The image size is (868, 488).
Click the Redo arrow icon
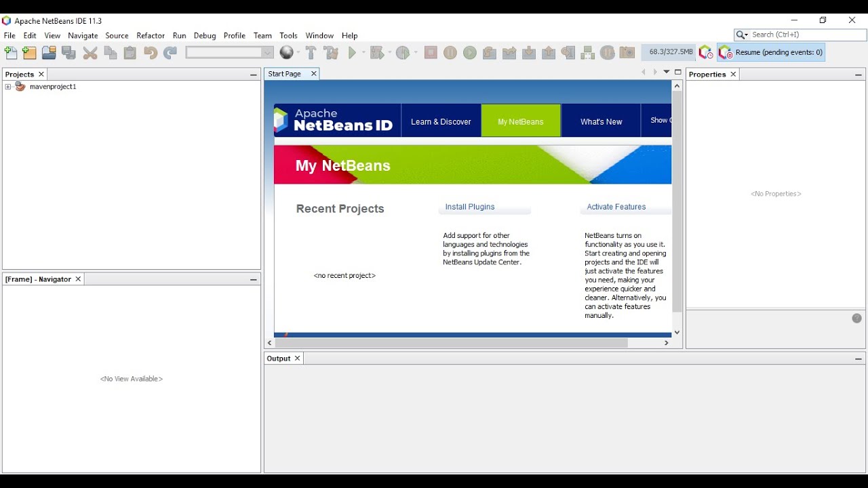(170, 53)
